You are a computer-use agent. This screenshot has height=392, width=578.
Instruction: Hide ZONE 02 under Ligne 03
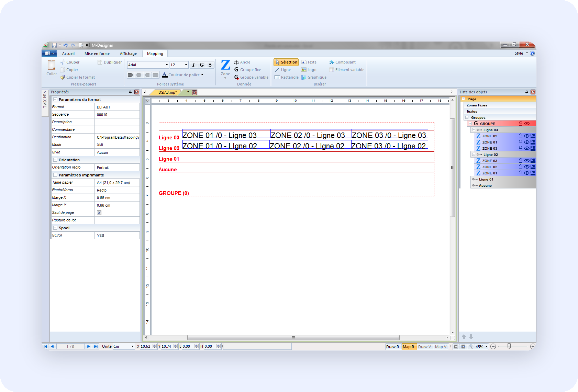(527, 136)
